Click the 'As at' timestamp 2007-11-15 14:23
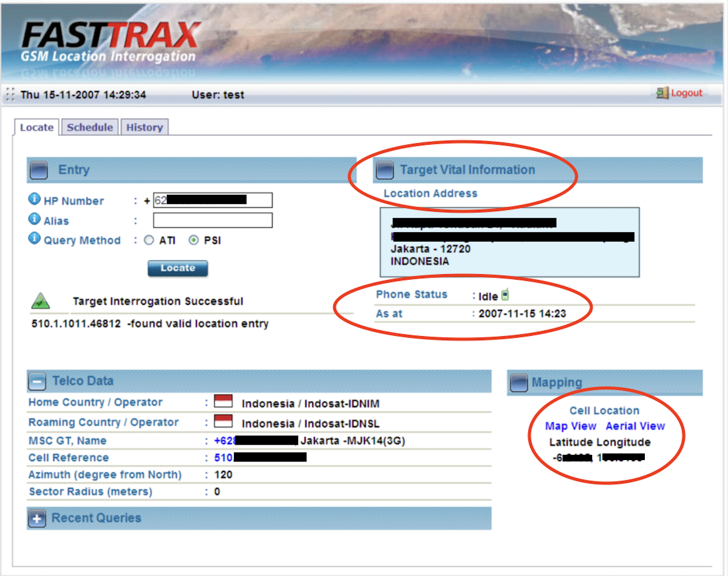The height and width of the screenshot is (576, 728). tap(522, 314)
